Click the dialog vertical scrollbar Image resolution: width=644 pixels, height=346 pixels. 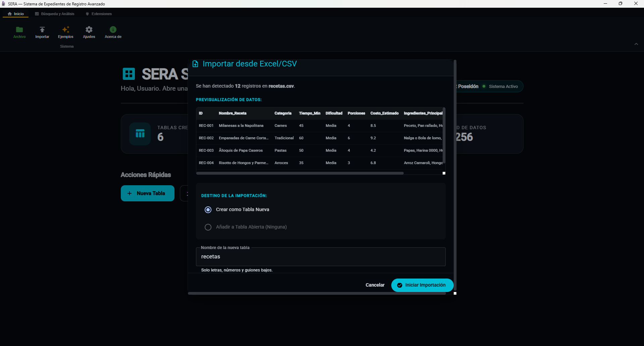click(x=455, y=175)
